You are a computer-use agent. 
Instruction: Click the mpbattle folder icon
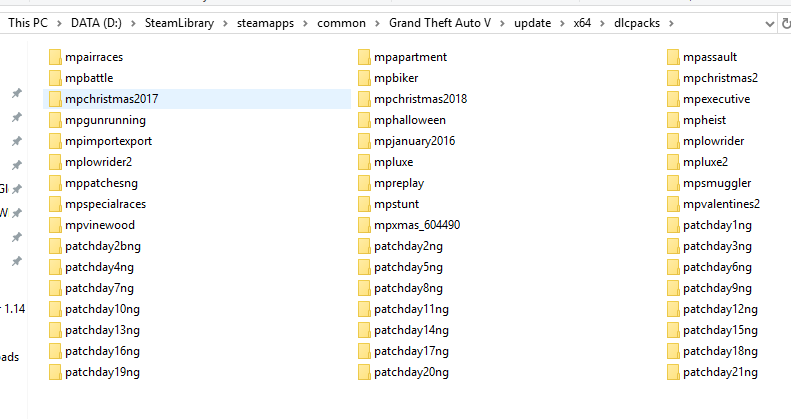[55, 78]
